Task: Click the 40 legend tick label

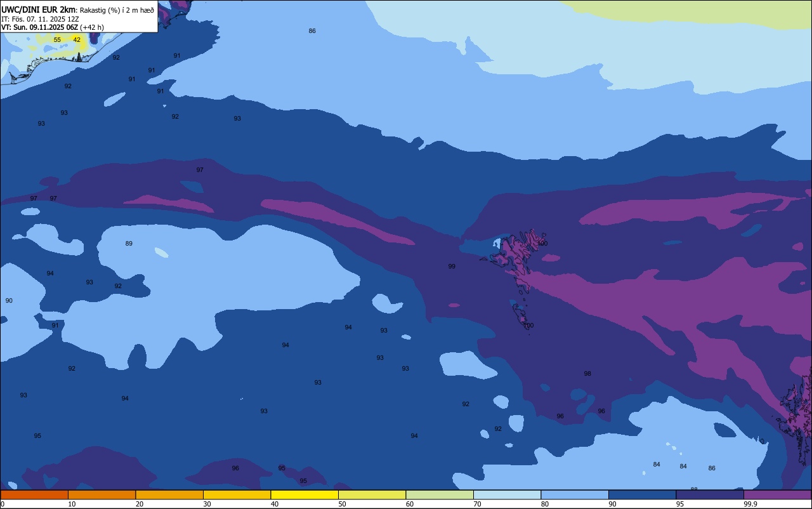Action: (274, 504)
